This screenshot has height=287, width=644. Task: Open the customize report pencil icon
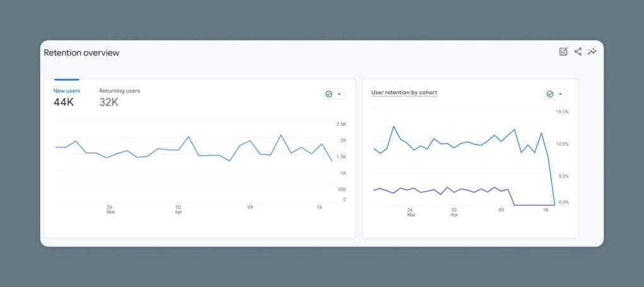(563, 52)
